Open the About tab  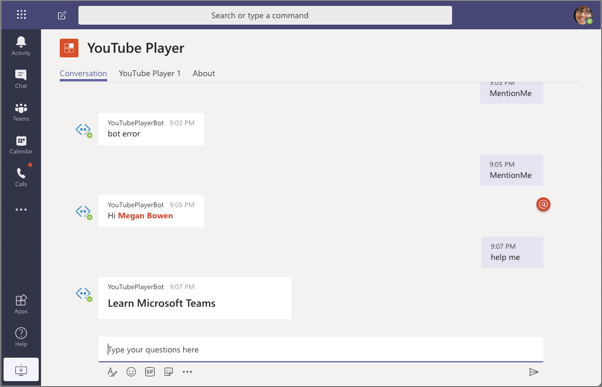[203, 73]
